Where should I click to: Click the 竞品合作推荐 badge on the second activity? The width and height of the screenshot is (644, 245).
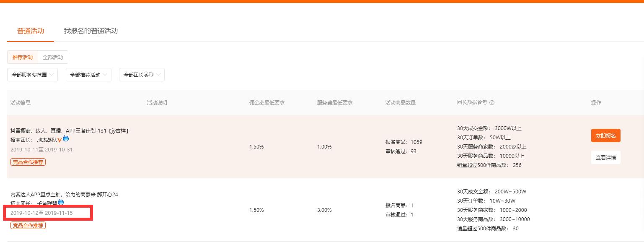click(28, 225)
